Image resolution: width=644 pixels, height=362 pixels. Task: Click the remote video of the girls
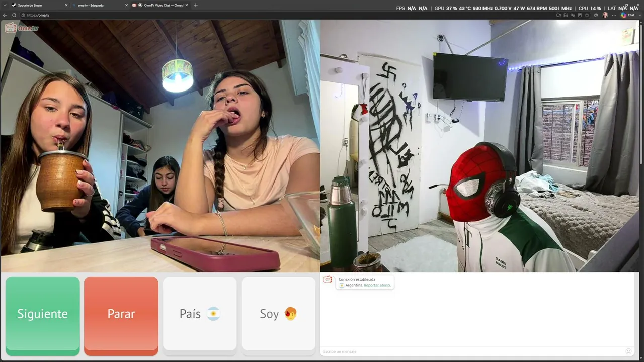[160, 146]
